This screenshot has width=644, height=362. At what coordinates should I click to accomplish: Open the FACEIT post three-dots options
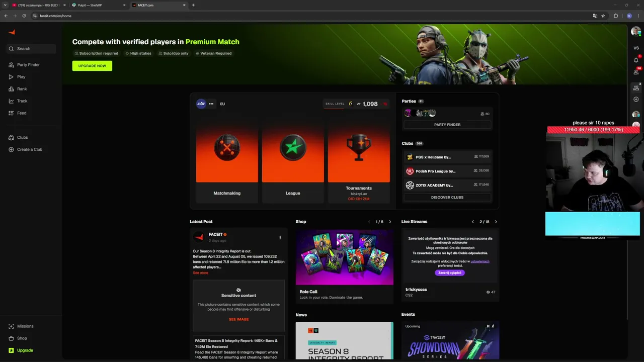(x=280, y=237)
